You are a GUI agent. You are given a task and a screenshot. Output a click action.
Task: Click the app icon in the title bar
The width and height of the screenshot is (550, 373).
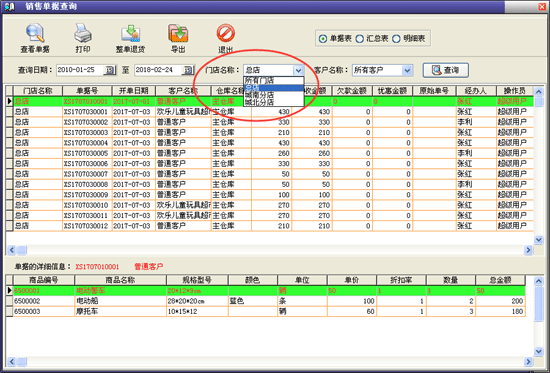(x=9, y=6)
